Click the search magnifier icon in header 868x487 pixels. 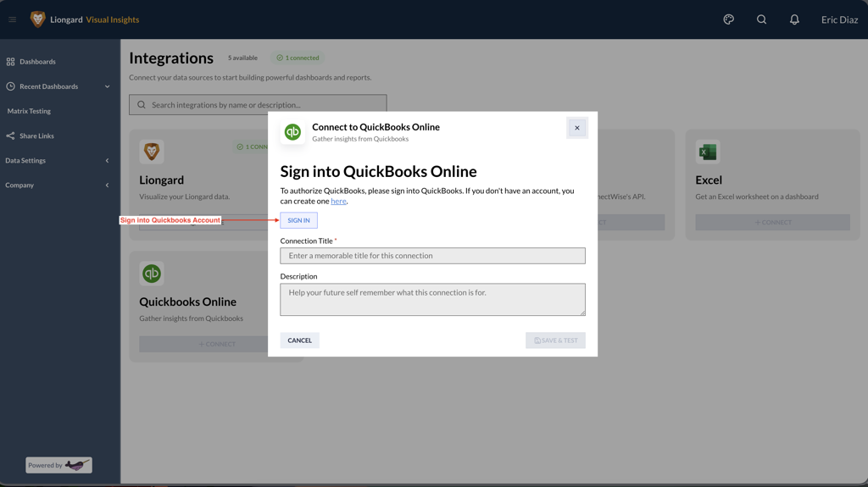tap(762, 19)
